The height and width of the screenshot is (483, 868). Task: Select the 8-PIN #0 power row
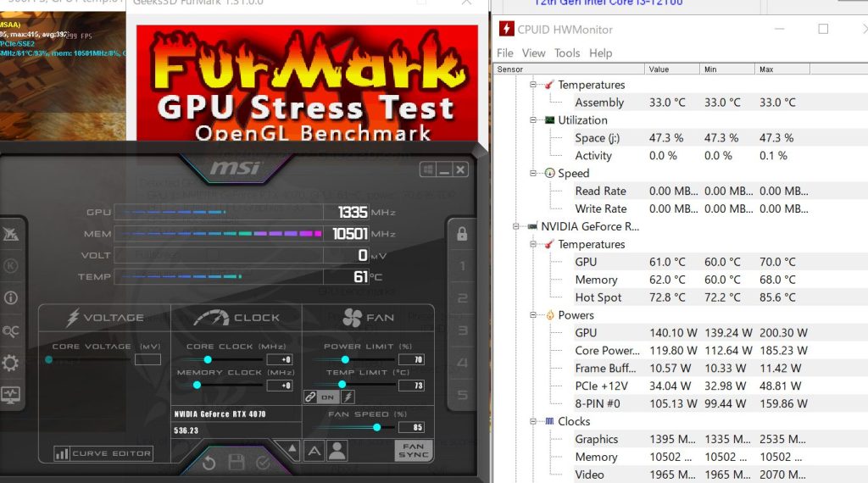pyautogui.click(x=692, y=403)
